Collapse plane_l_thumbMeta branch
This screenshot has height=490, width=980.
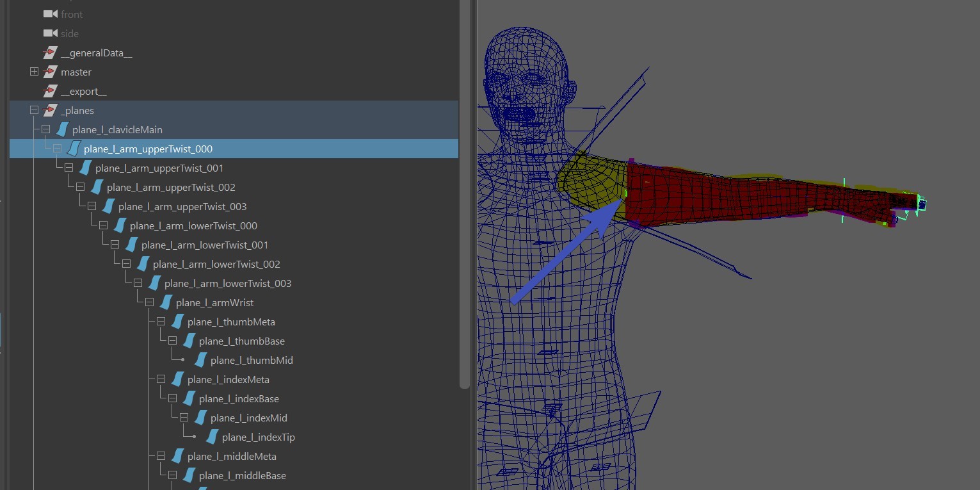pos(161,322)
